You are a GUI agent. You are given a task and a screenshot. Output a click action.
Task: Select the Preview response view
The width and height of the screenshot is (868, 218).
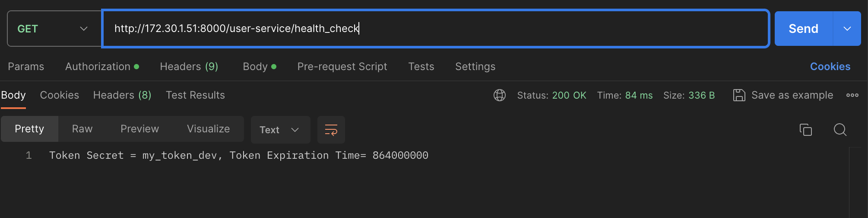tap(139, 129)
